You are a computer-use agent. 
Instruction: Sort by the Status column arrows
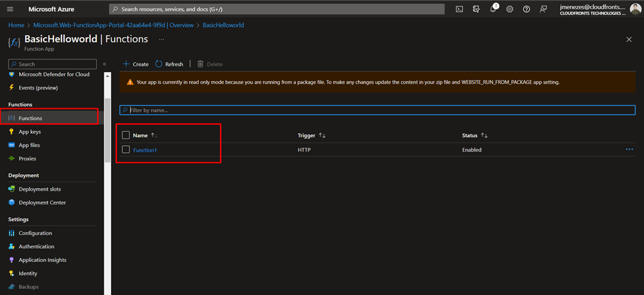[483, 135]
